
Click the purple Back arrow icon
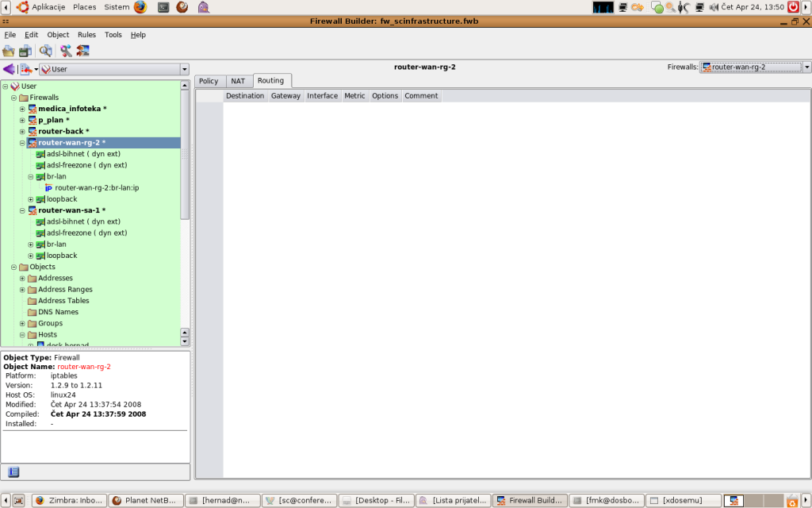9,69
